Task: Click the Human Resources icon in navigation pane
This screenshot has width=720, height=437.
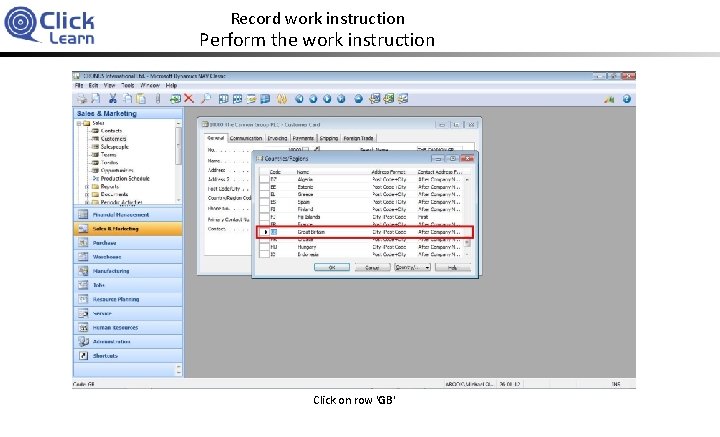Action: pyautogui.click(x=83, y=328)
